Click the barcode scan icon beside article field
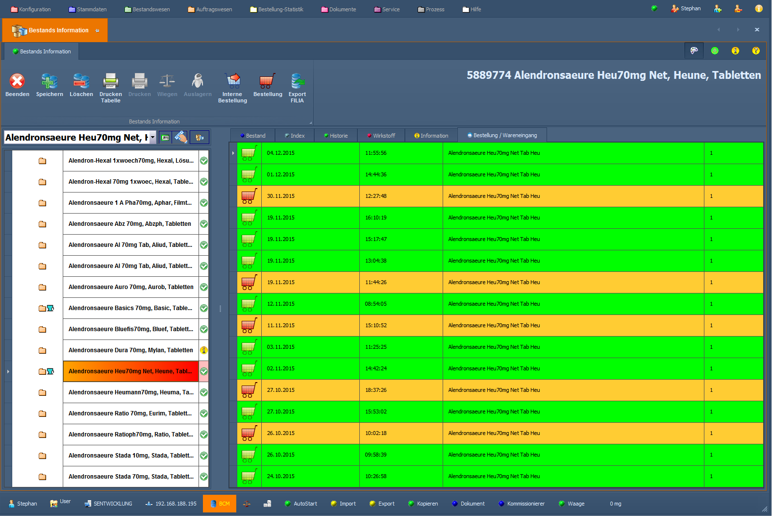Image resolution: width=774 pixels, height=532 pixels. 166,138
